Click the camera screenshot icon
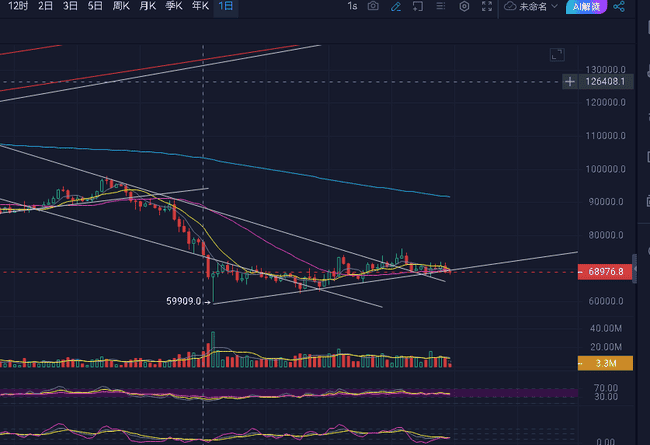 tap(373, 6)
